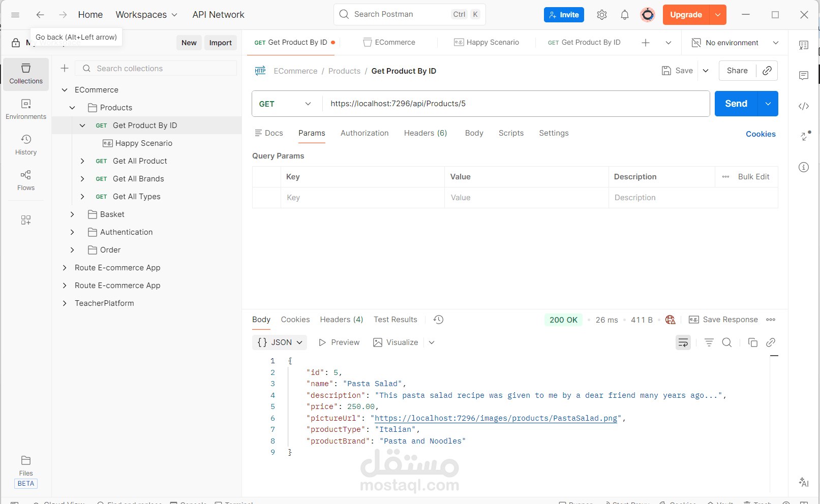Image resolution: width=820 pixels, height=504 pixels.
Task: Click the Share button
Action: point(737,71)
